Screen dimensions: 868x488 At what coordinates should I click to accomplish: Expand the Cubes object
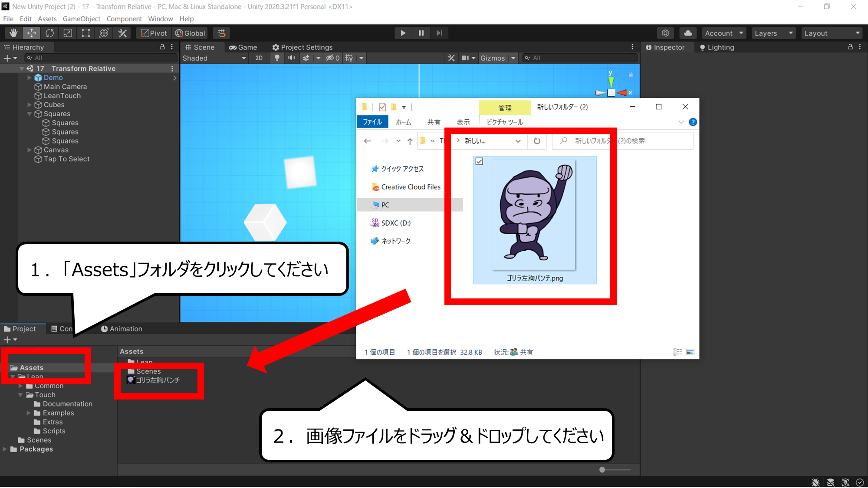(30, 105)
